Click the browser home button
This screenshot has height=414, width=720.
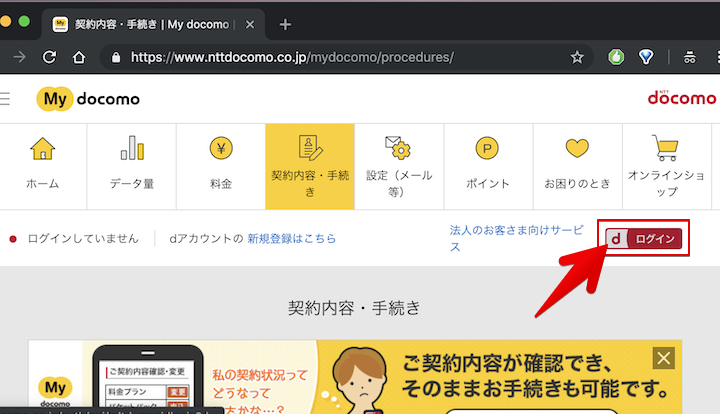pyautogui.click(x=78, y=57)
